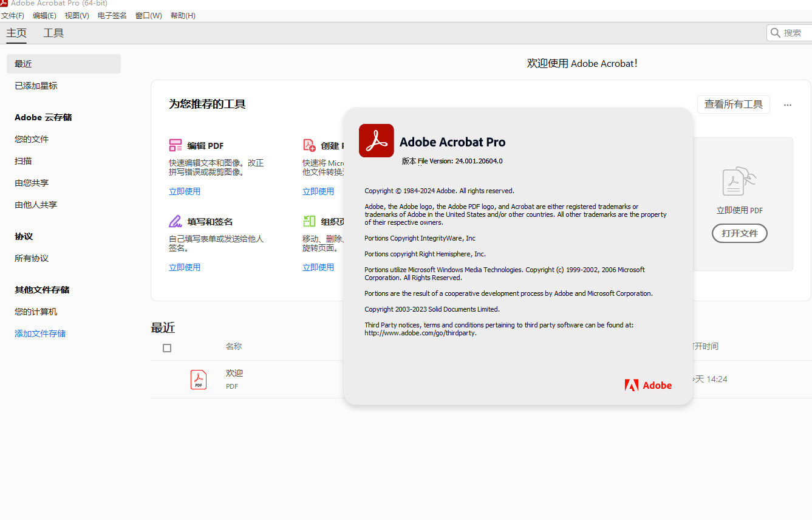Click the search magnifier icon
This screenshot has width=812, height=520.
[776, 33]
